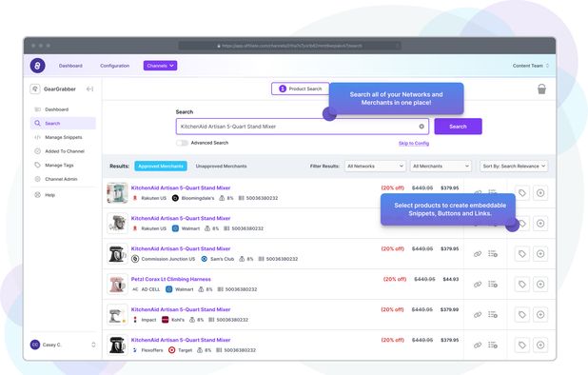This screenshot has height=375, width=588.
Task: Select Search in the sidebar
Action: click(x=63, y=124)
